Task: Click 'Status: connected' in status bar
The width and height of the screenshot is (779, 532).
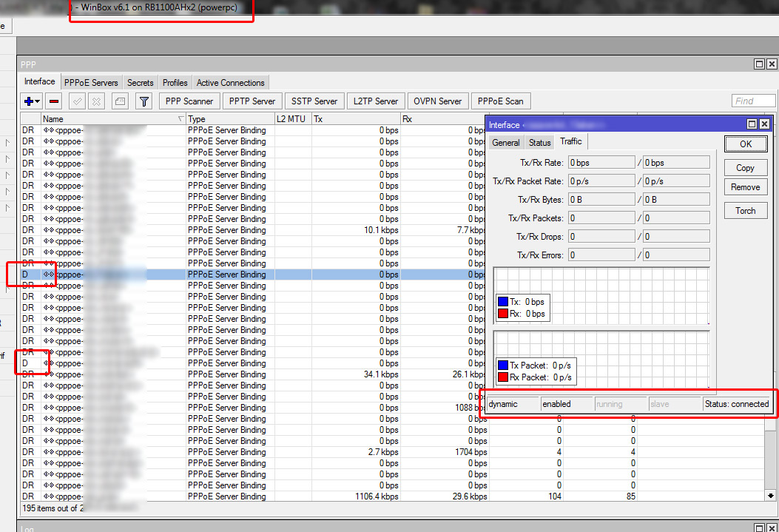Action: (737, 404)
